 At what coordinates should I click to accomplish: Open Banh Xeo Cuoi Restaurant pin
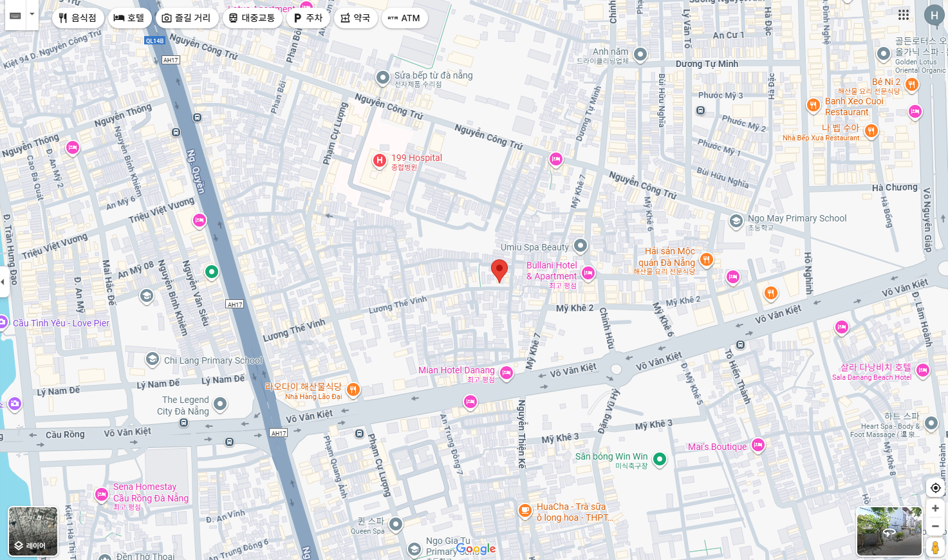point(813,105)
